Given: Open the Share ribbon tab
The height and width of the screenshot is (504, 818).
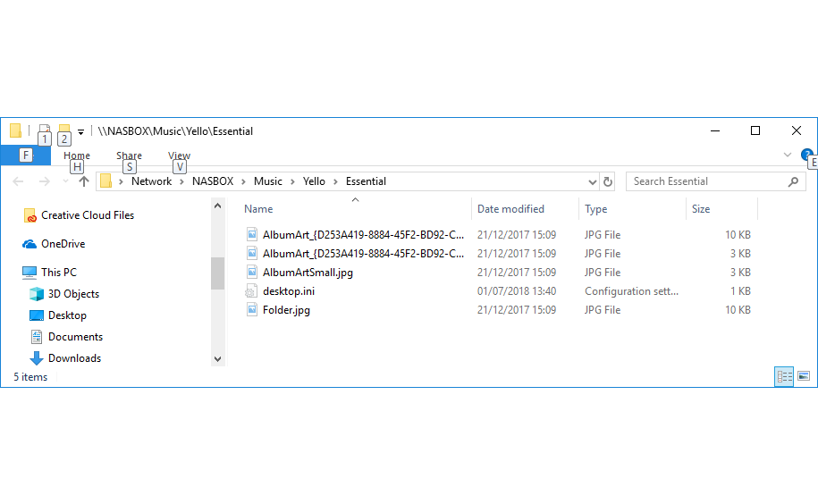Looking at the screenshot, I should (x=129, y=155).
